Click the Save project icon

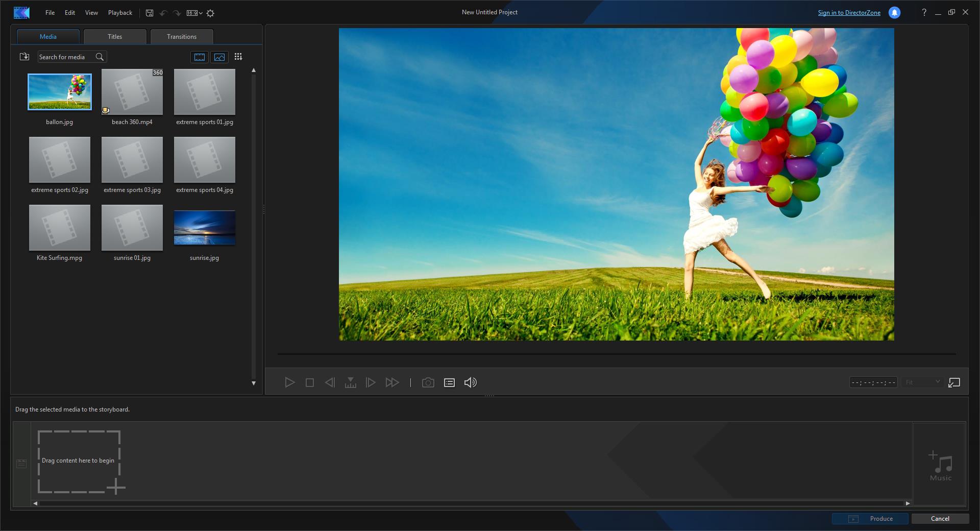(x=150, y=13)
